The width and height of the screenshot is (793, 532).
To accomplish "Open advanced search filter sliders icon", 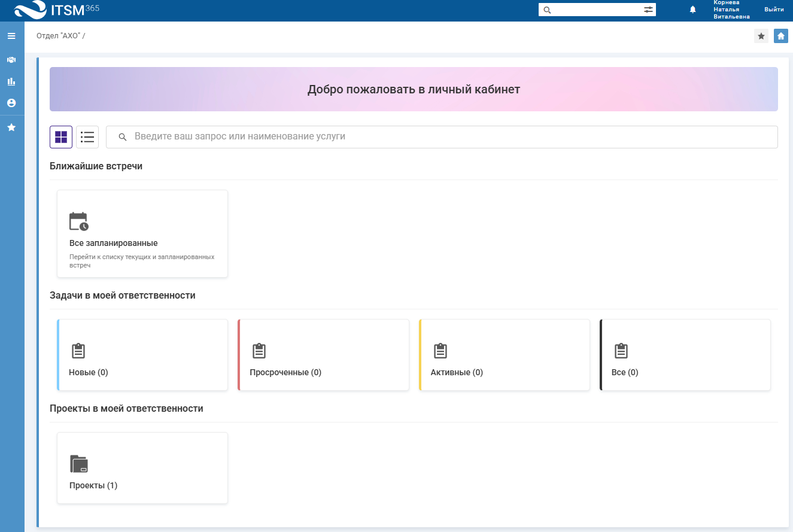I will coord(648,10).
